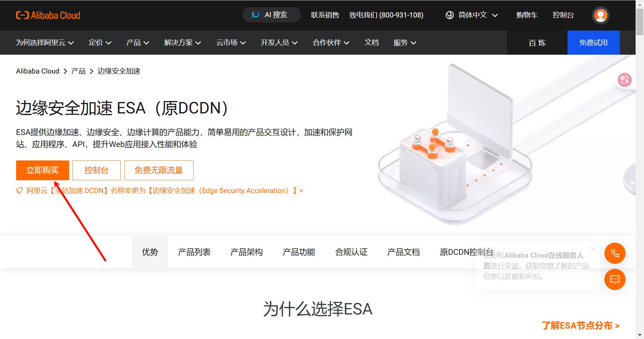Screen dimensions: 644x339
Task: Open the orange chat message icon
Action: click(x=615, y=279)
